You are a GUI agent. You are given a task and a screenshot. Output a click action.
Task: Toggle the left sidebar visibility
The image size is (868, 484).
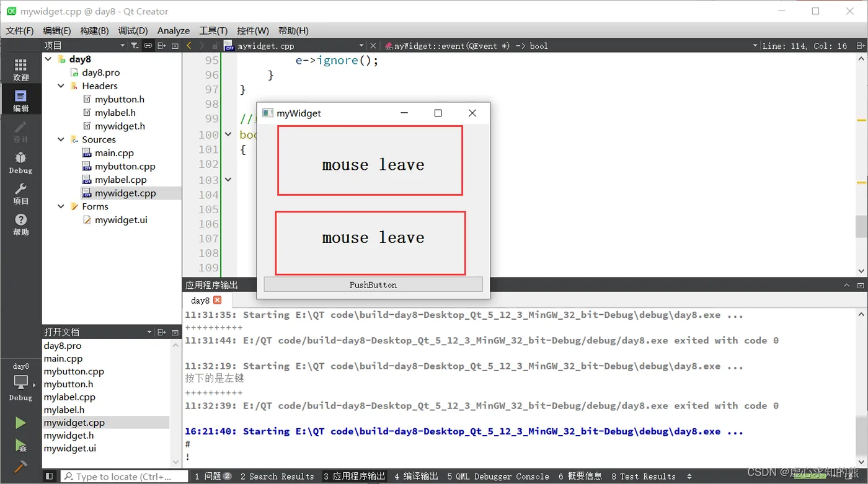coord(50,476)
